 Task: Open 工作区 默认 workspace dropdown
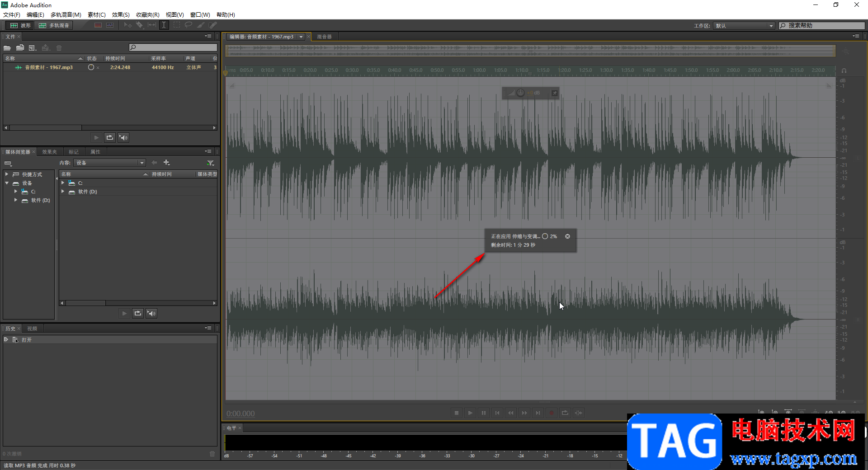click(x=744, y=26)
